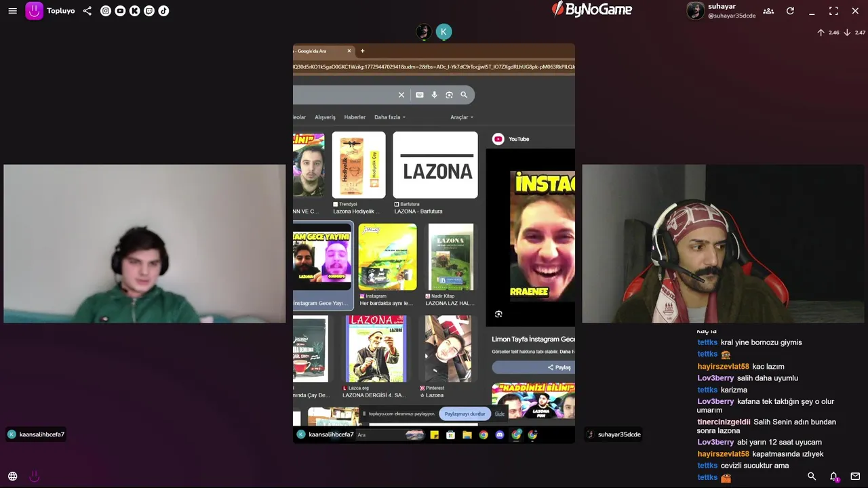The image size is (868, 488).
Task: Click the globe language icon
Action: tap(12, 476)
